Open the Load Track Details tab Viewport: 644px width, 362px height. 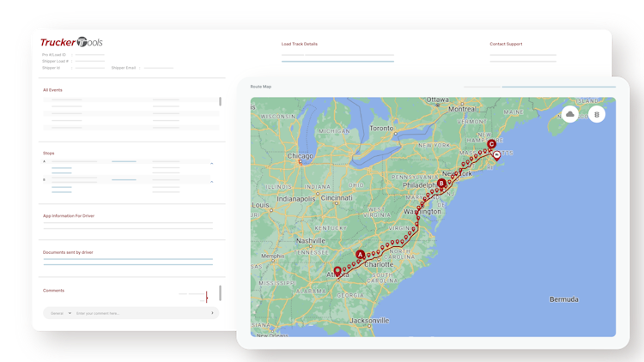click(x=300, y=44)
